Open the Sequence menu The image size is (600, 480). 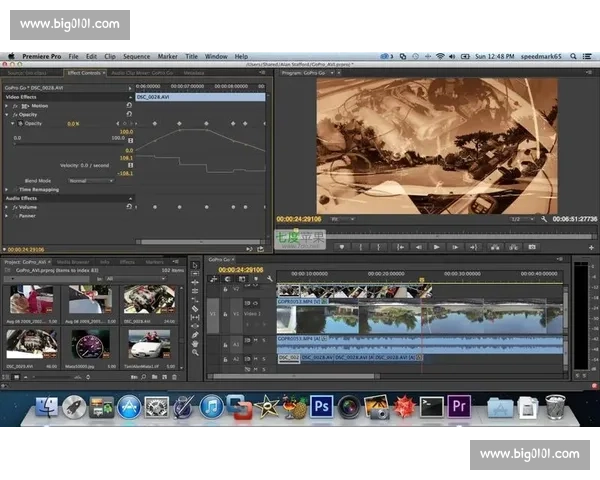(x=136, y=56)
